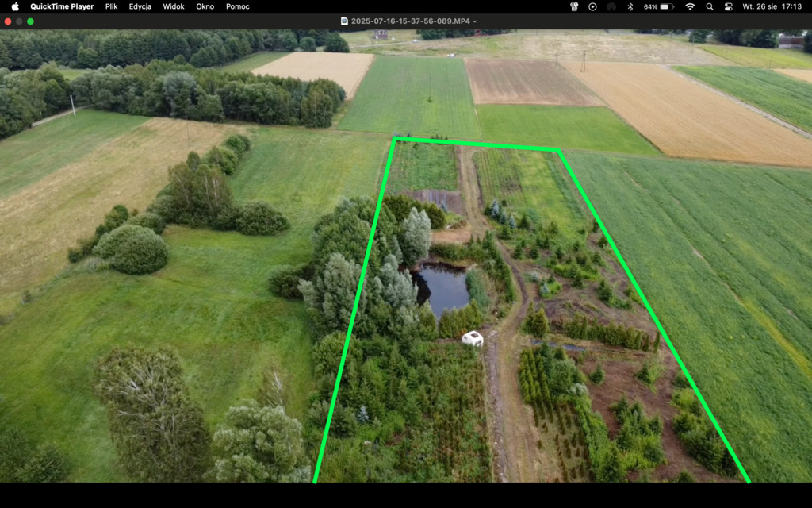The image size is (812, 508).
Task: Click the dimmed round icon beside Bluetooth
Action: point(611,6)
